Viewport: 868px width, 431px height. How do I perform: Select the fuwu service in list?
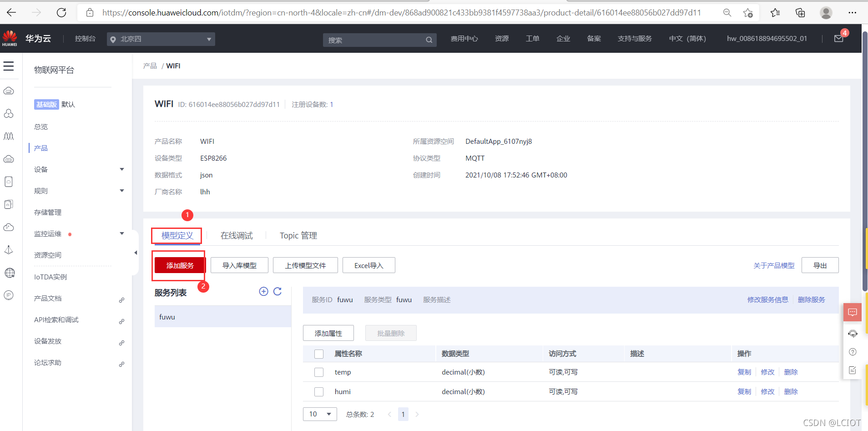click(x=223, y=317)
